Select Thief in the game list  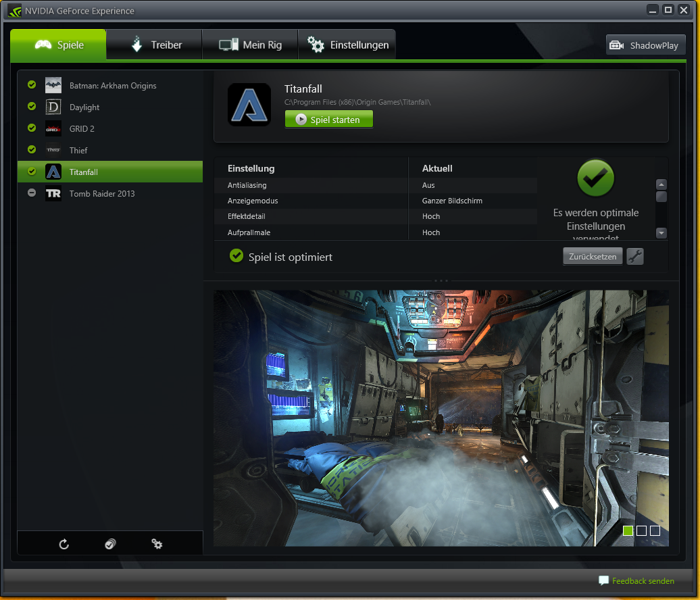pos(110,150)
